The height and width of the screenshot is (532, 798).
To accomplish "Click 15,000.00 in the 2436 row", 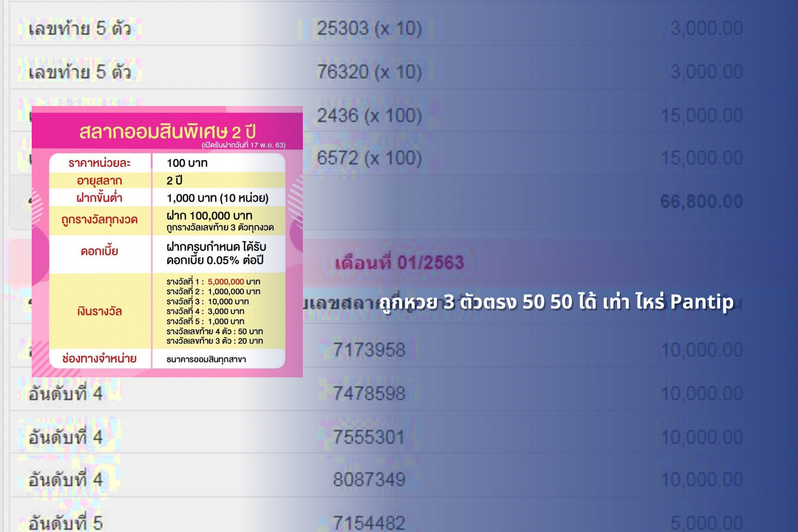I will tap(702, 115).
